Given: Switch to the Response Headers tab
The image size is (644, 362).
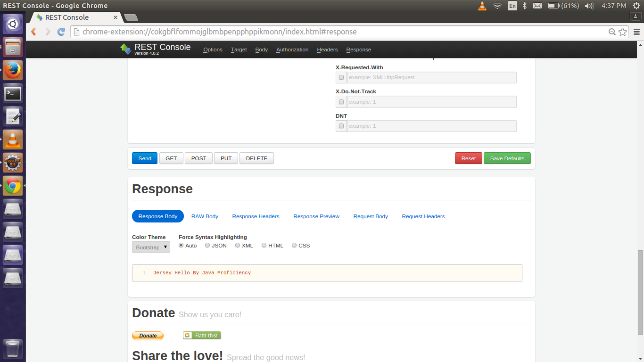Looking at the screenshot, I should [256, 216].
